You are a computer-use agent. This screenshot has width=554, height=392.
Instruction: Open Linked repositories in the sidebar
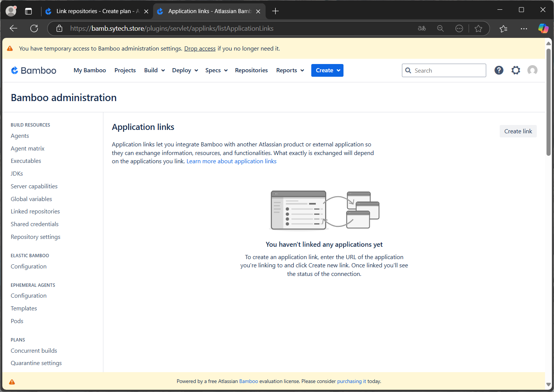coord(35,212)
